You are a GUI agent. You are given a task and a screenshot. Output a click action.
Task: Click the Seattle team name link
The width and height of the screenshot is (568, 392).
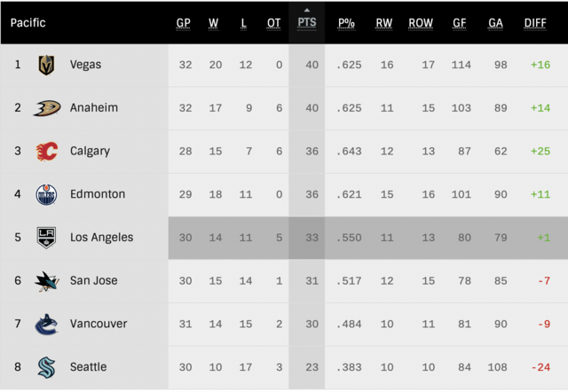tap(88, 367)
